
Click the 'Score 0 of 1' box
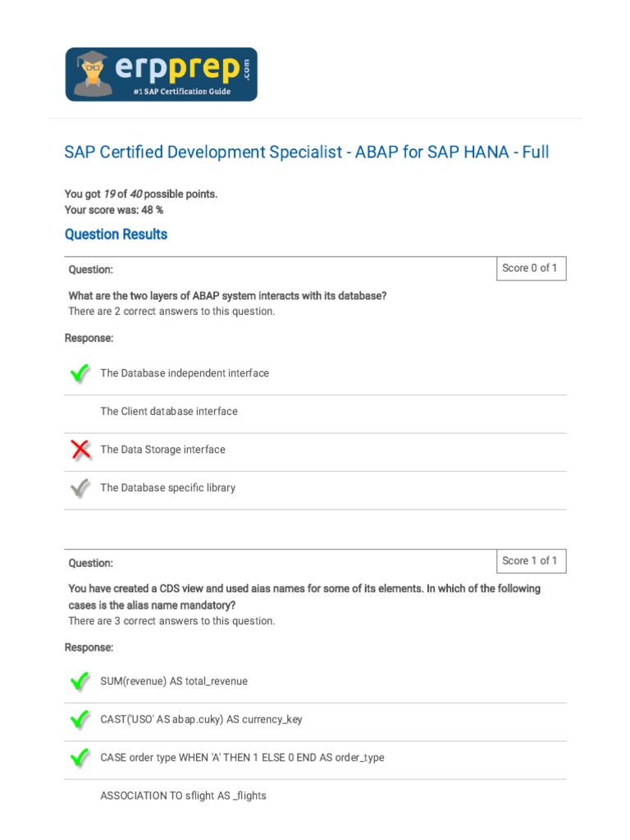(x=531, y=268)
